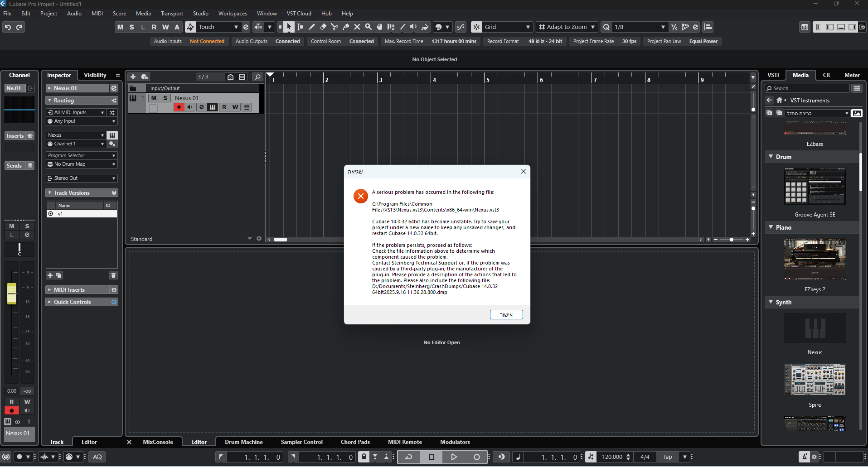Select the Erase tool
Screen dimensions: 868x467
pos(323,27)
